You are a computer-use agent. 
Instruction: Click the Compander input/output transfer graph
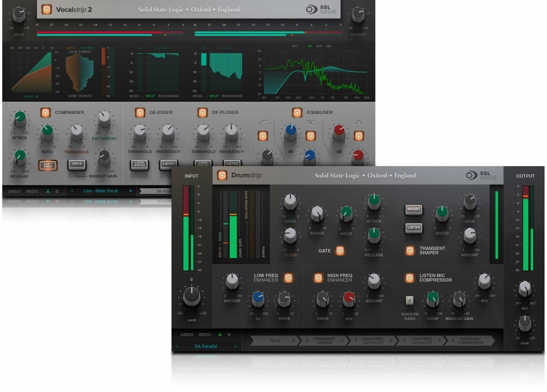(x=31, y=72)
